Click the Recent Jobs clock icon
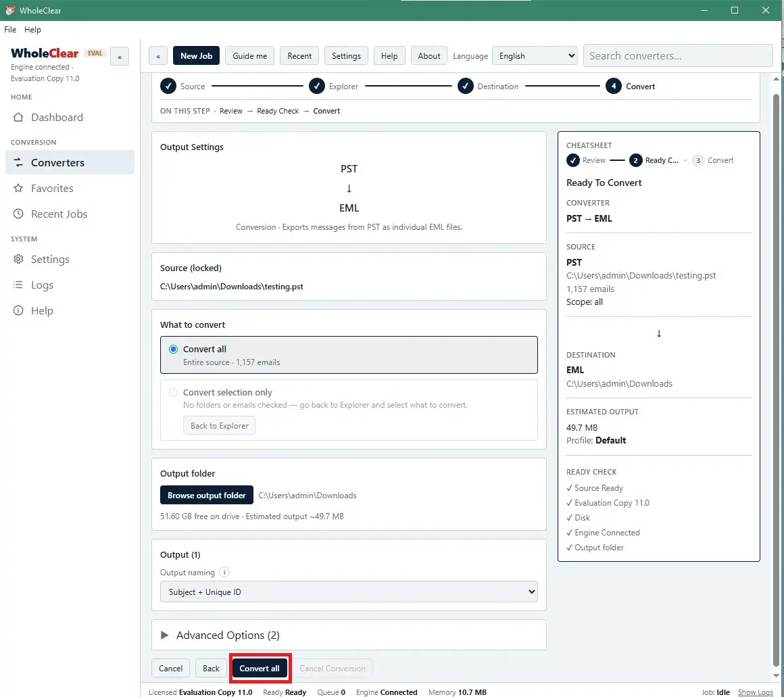 click(x=18, y=214)
